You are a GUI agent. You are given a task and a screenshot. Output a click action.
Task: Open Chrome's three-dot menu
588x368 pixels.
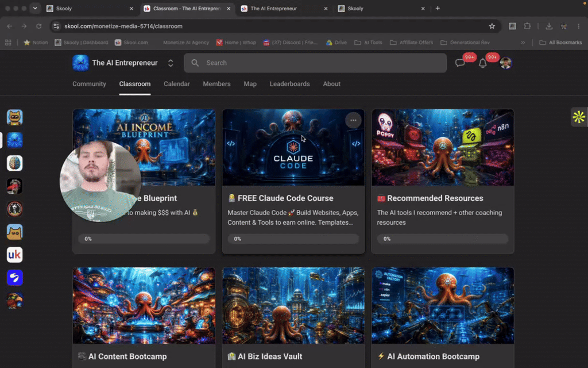[x=579, y=26]
